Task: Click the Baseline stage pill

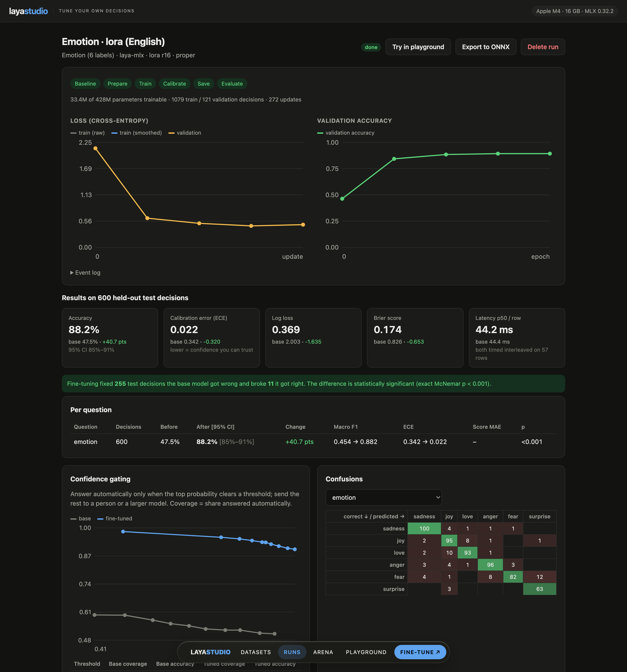Action: click(x=85, y=84)
